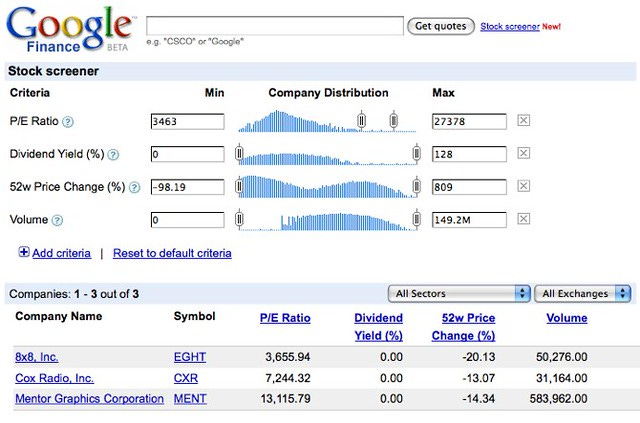Click the Companies: 1 - 3 out of 3 text
The image size is (640, 423).
[74, 294]
